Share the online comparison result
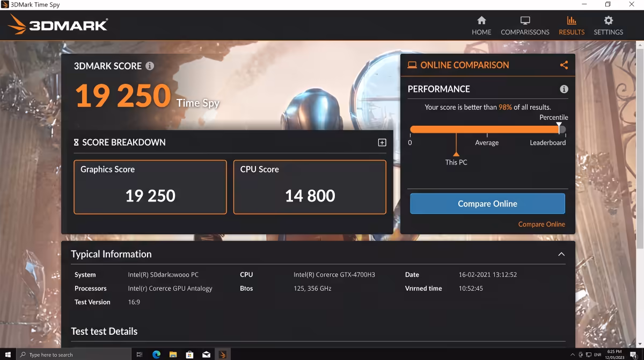The height and width of the screenshot is (360, 644). click(563, 65)
